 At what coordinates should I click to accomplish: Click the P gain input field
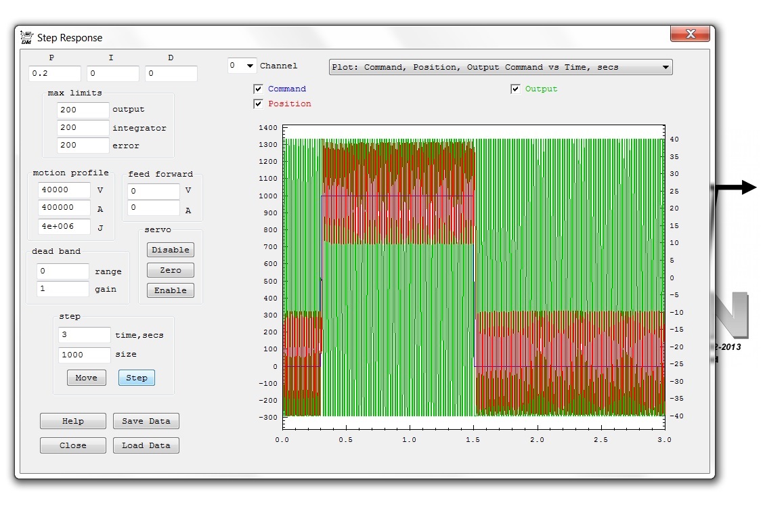[x=55, y=73]
